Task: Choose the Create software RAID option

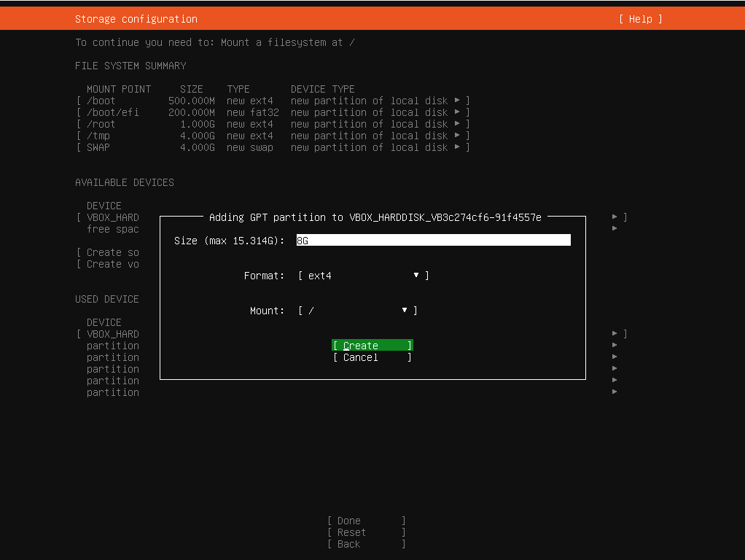Action: tap(108, 252)
